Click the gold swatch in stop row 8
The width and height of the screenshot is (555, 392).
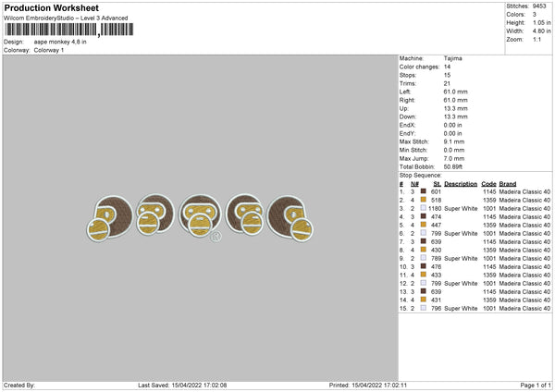coord(423,250)
